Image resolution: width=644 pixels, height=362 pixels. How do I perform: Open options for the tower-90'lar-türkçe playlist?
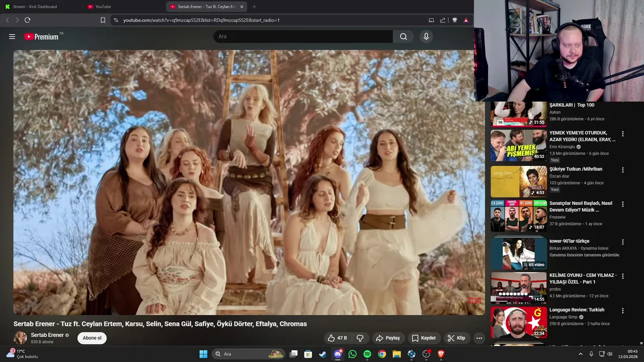pos(623,242)
